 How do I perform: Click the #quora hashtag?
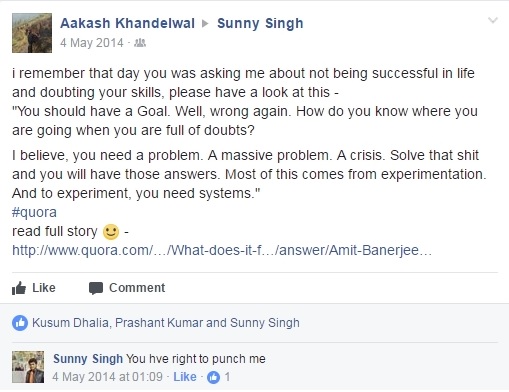(34, 212)
